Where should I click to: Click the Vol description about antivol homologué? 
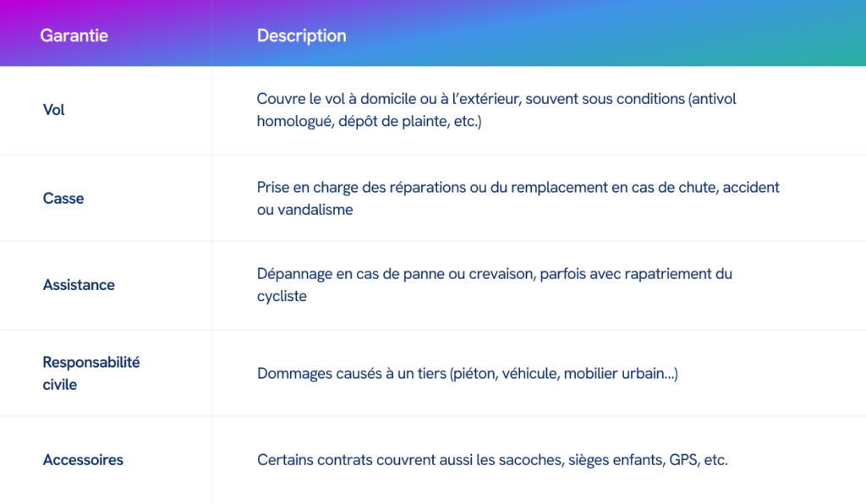tap(496, 110)
